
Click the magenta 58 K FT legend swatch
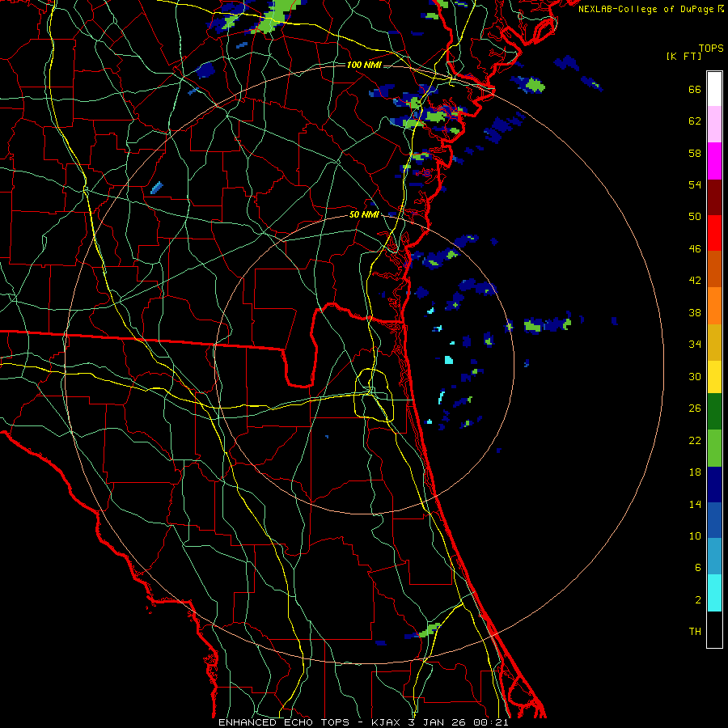714,161
